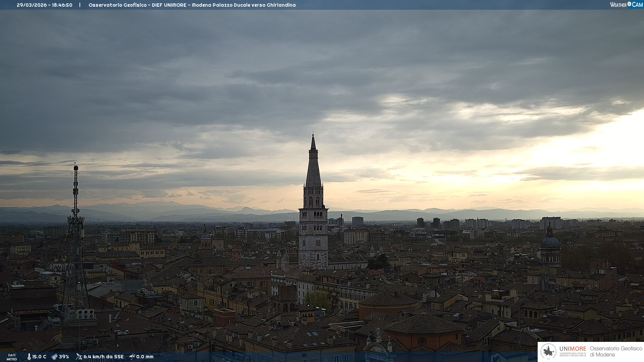Click the UNIMORE text logo
The height and width of the screenshot is (362, 644).
(x=573, y=349)
